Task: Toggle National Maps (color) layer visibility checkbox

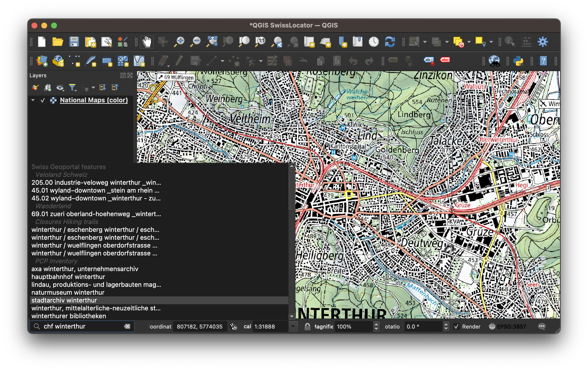Action: click(43, 100)
